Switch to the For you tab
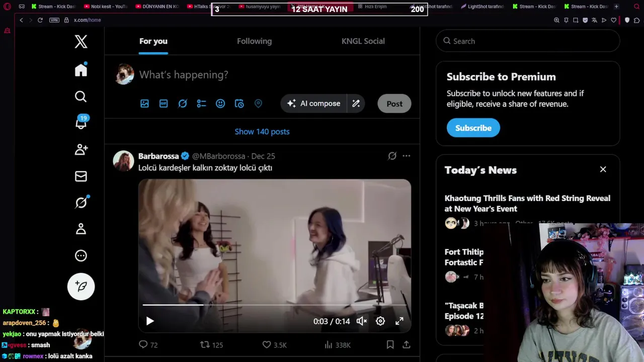This screenshot has width=644, height=362. tap(153, 41)
